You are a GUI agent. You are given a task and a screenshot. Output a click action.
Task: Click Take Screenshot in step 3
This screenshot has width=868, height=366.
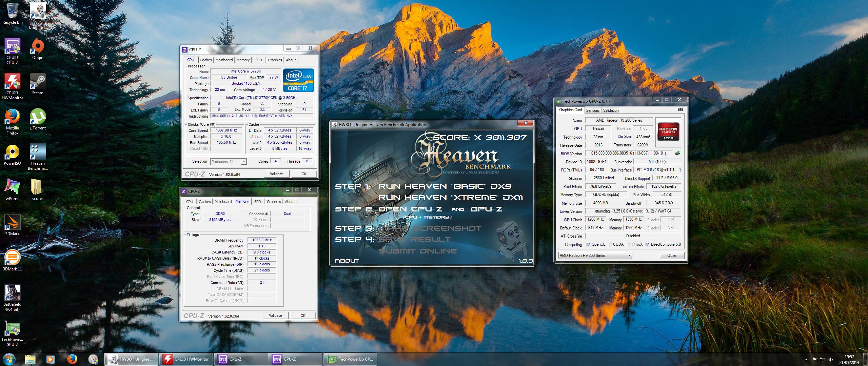pyautogui.click(x=430, y=228)
